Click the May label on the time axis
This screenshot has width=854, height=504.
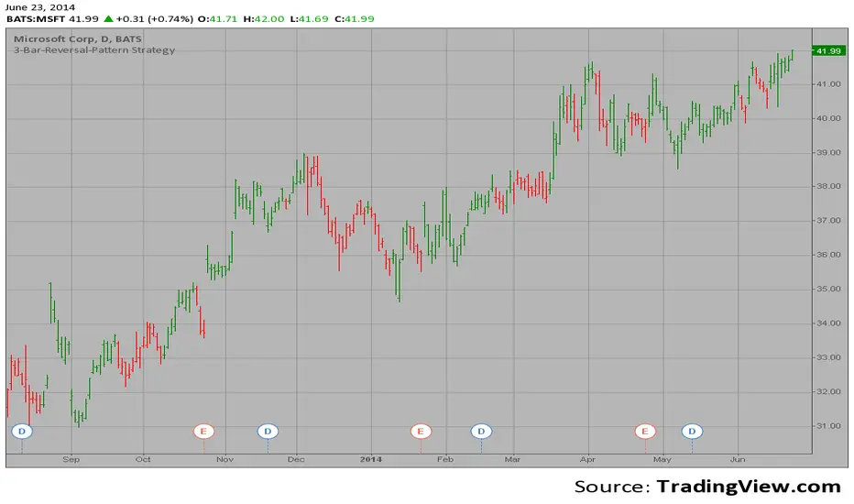coord(662,459)
